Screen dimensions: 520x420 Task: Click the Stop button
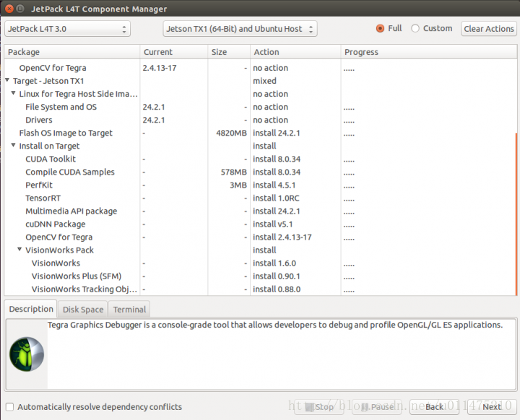pos(319,407)
